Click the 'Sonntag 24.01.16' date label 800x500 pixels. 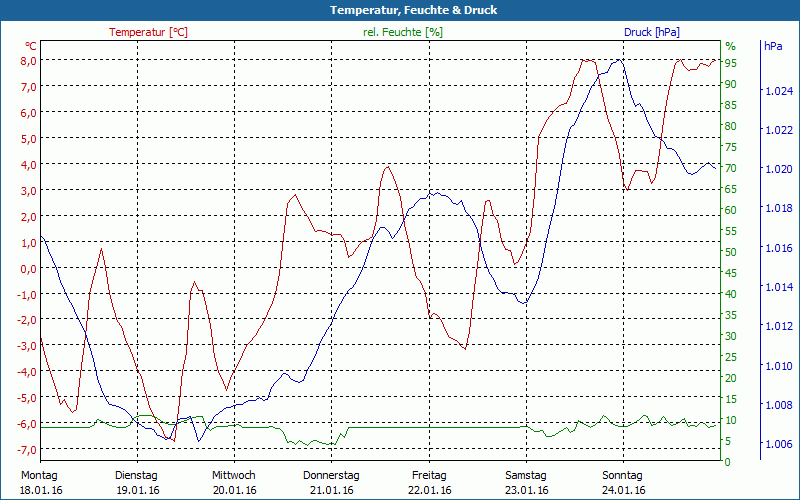click(623, 482)
